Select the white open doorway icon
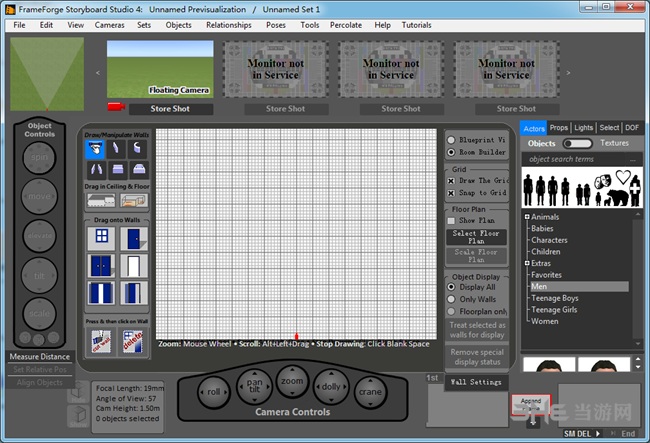 [x=134, y=266]
